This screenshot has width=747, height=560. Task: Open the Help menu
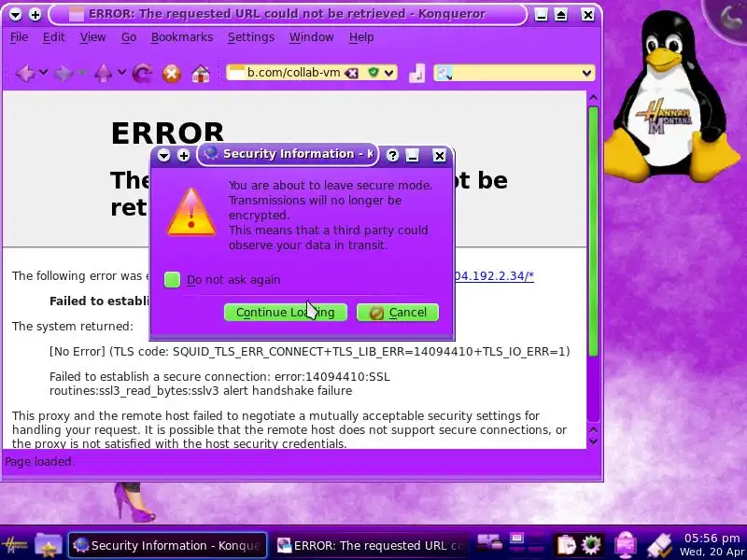tap(361, 37)
